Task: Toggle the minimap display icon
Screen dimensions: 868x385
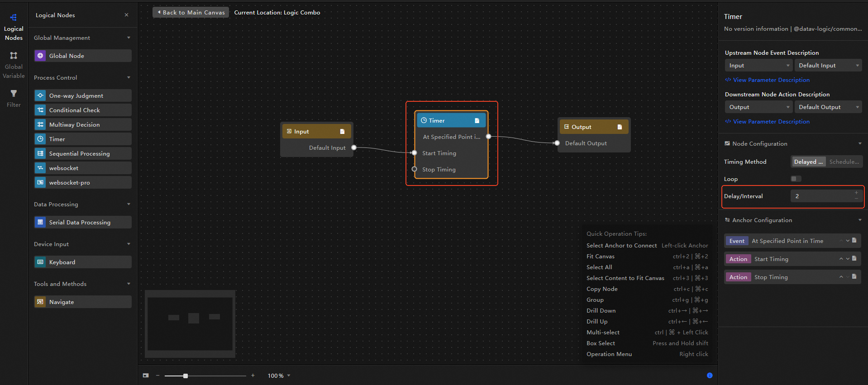Action: click(146, 375)
